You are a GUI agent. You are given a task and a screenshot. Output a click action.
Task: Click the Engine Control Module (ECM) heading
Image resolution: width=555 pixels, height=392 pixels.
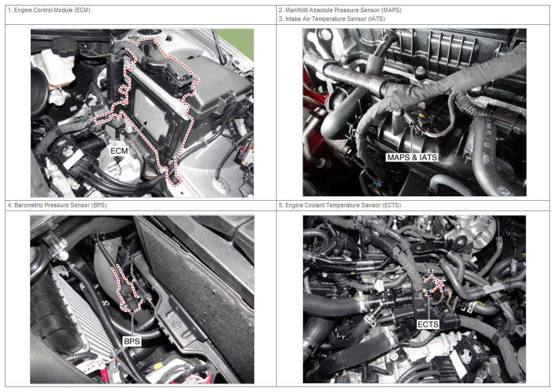[x=49, y=10]
